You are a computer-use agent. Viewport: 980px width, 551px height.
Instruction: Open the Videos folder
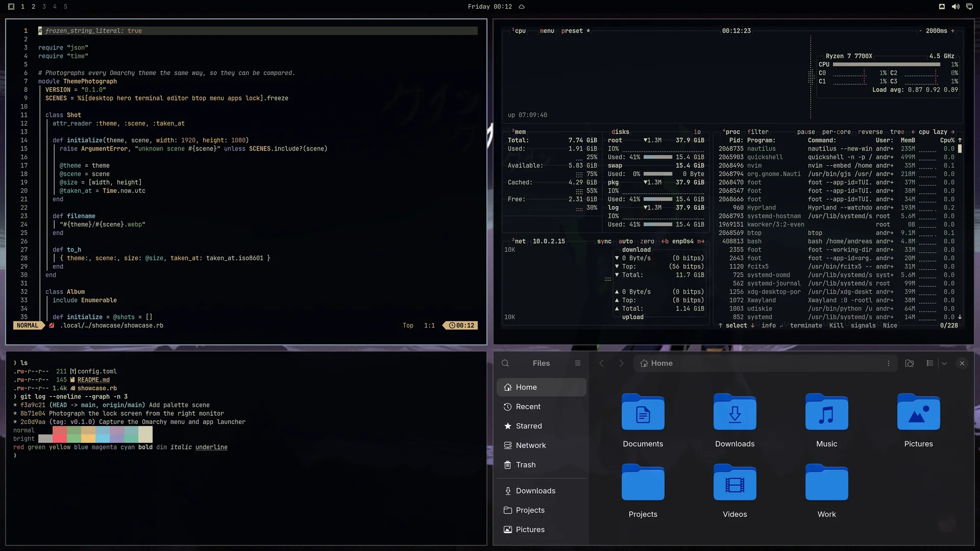click(735, 491)
